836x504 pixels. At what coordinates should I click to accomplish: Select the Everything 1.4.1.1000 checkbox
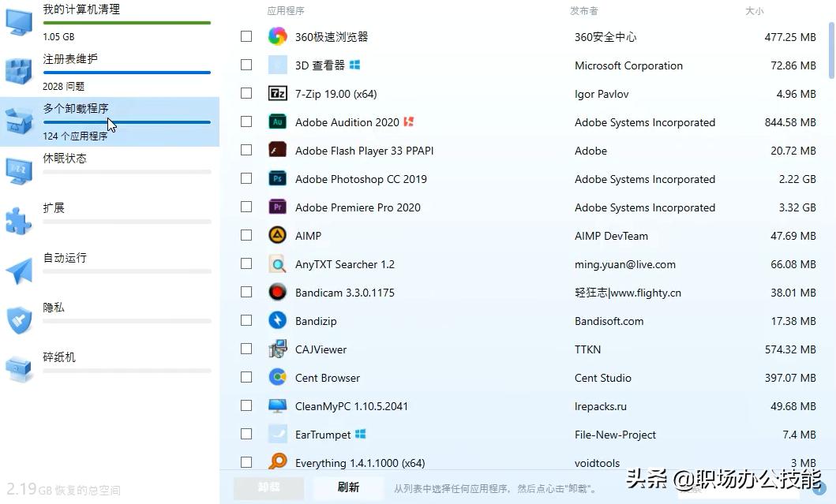[246, 462]
